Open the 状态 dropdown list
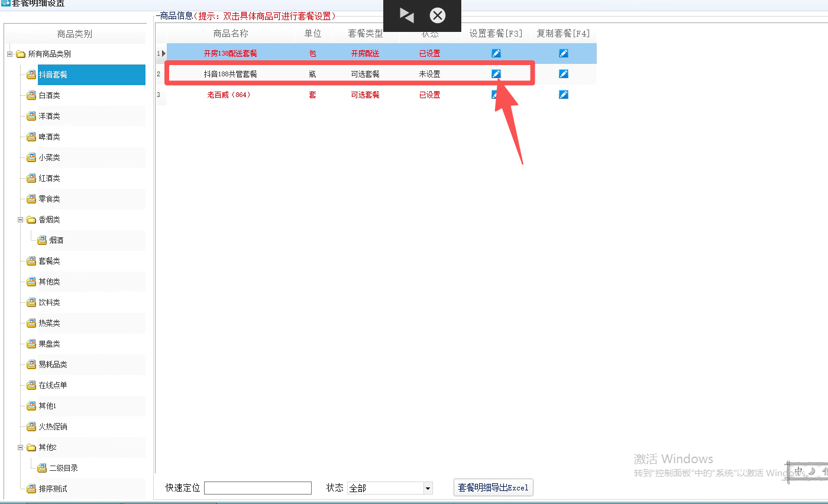The height and width of the screenshot is (504, 828). (428, 488)
